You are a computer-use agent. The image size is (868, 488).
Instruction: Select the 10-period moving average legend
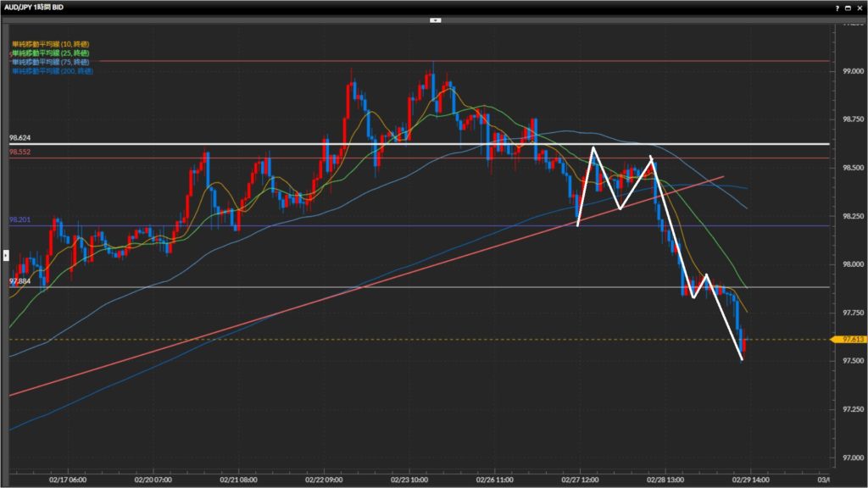point(51,43)
